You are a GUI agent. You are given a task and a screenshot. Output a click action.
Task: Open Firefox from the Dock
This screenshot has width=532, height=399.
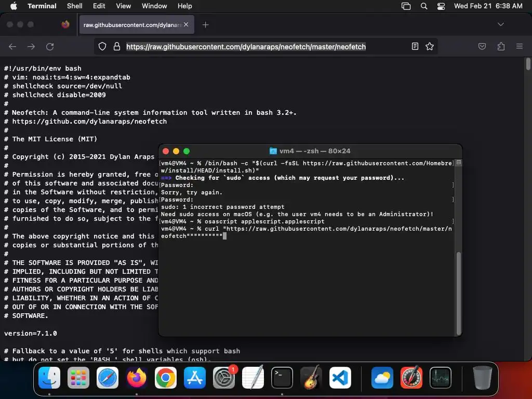137,378
